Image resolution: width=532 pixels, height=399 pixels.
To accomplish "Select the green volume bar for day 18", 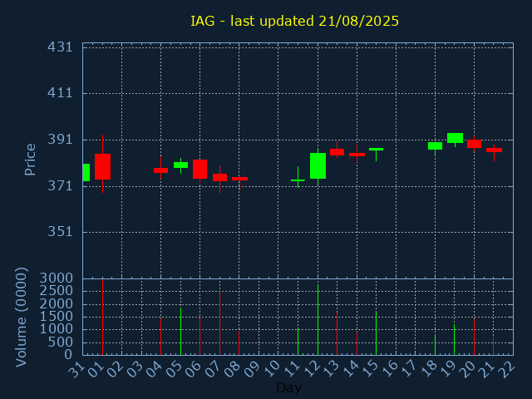I will tap(435, 345).
